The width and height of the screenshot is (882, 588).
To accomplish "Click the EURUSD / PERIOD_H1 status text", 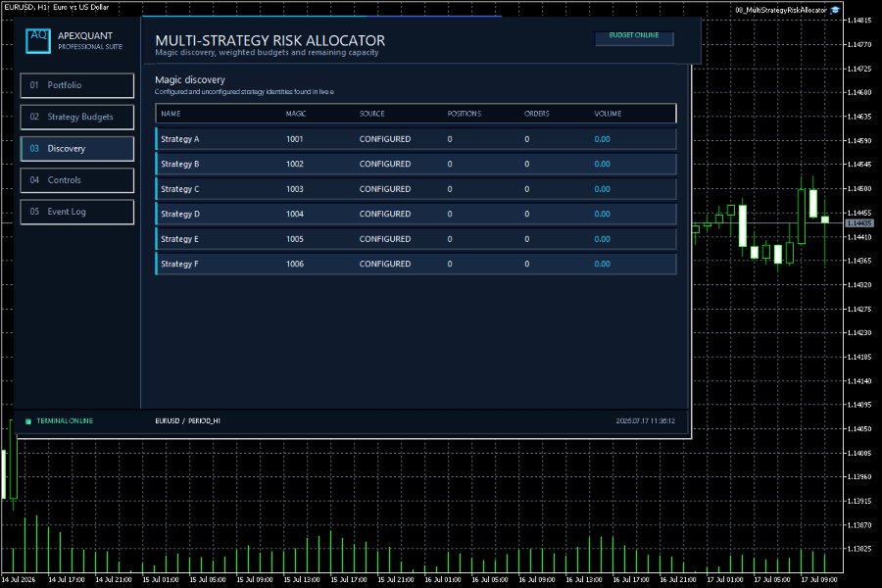I will 187,420.
